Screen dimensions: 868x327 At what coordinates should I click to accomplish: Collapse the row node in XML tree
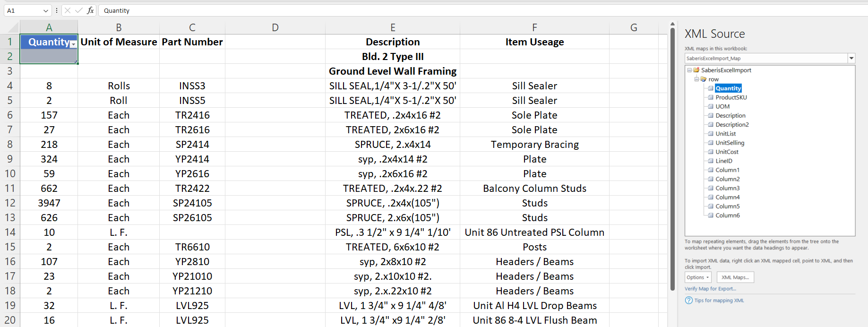(x=696, y=79)
